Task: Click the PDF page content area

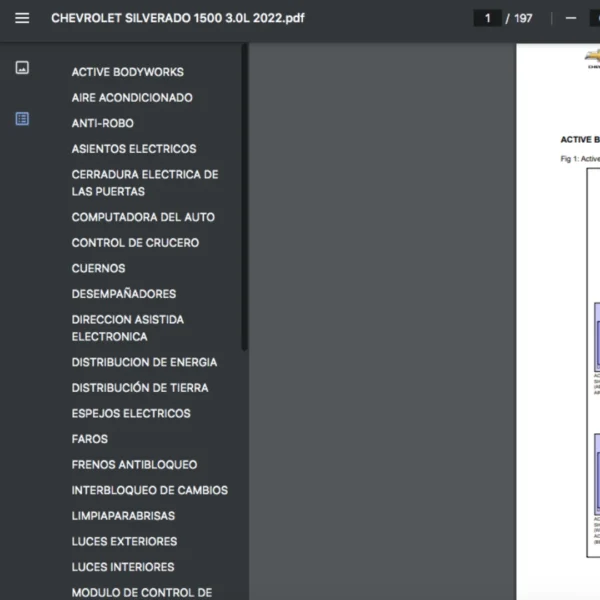Action: (x=560, y=300)
